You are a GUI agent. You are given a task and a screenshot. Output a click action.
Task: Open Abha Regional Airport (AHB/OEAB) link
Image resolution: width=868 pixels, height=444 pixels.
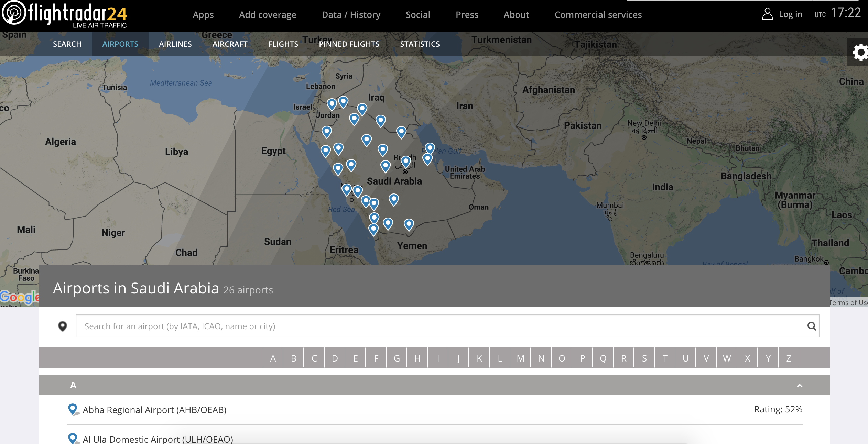pyautogui.click(x=154, y=410)
